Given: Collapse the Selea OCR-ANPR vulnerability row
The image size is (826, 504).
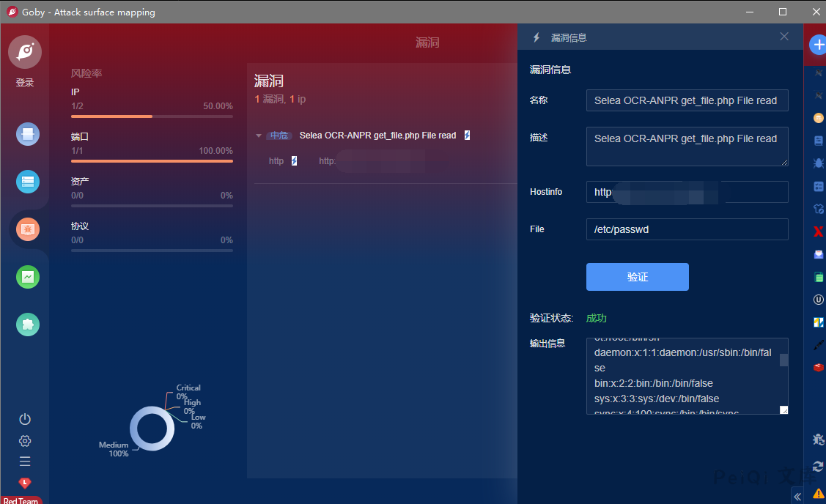Looking at the screenshot, I should (x=258, y=136).
